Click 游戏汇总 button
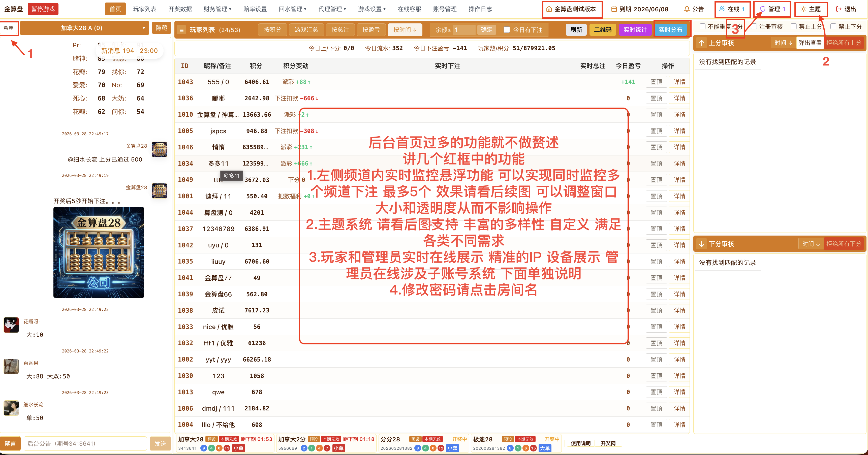Viewport: 868px width, 455px height. coord(306,30)
